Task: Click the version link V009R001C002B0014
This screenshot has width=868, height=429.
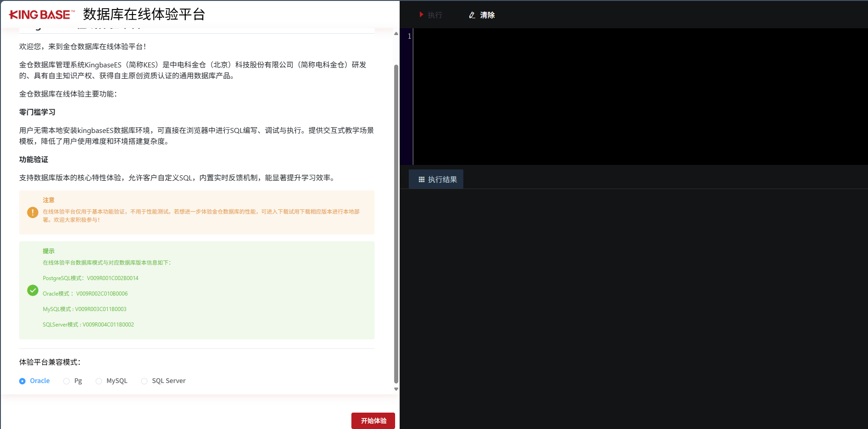Action: coord(113,278)
